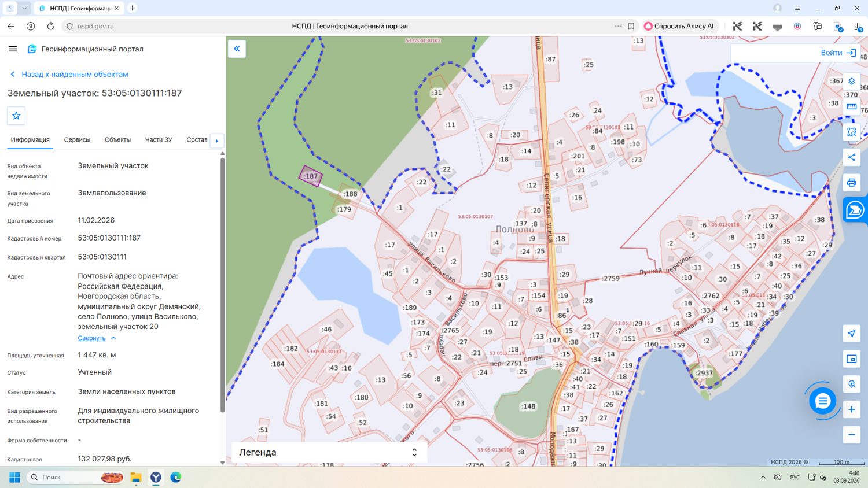Select the Информация tab
This screenshot has width=868, height=488.
point(30,140)
